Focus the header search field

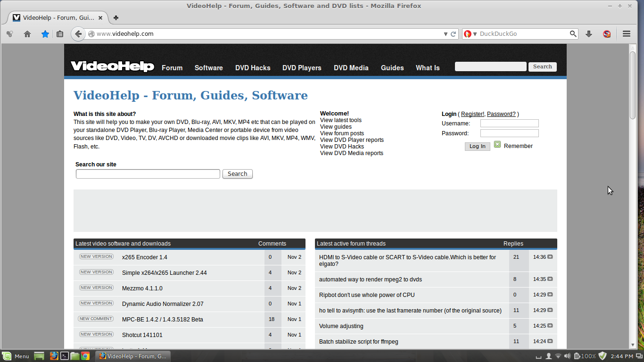490,66
